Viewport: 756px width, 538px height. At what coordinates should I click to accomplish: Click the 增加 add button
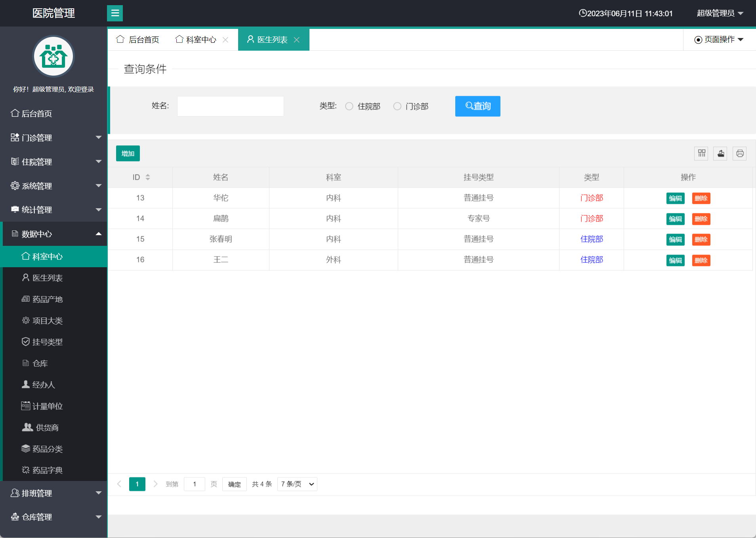[x=128, y=154]
